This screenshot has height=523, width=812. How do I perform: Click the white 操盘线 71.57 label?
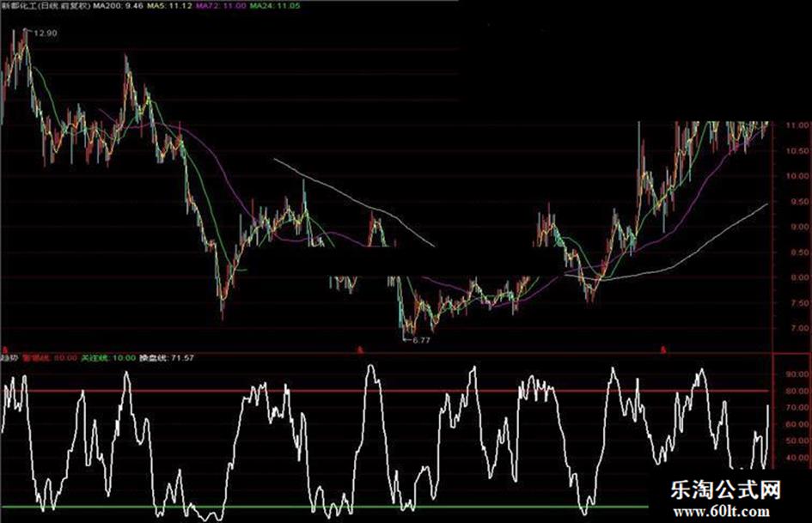[x=167, y=358]
